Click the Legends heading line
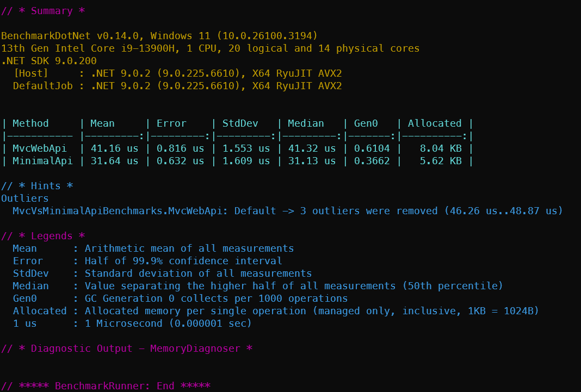 tap(43, 236)
